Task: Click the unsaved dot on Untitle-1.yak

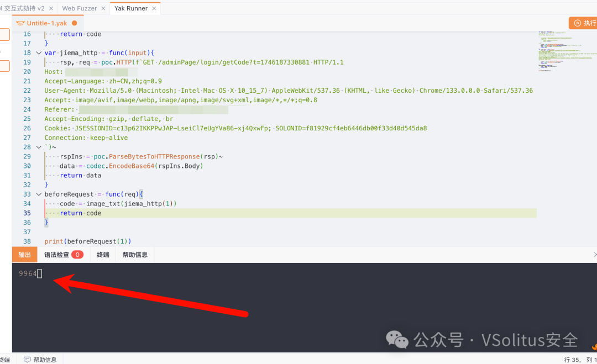Action: click(x=75, y=23)
